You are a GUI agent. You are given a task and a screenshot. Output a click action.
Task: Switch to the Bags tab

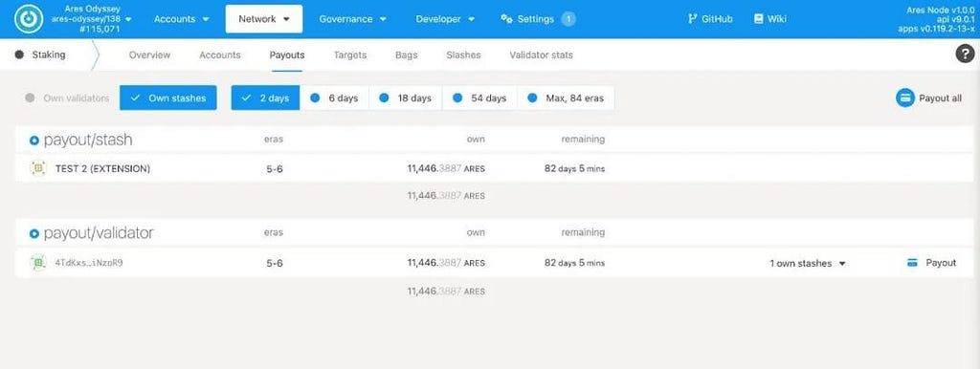pos(406,54)
